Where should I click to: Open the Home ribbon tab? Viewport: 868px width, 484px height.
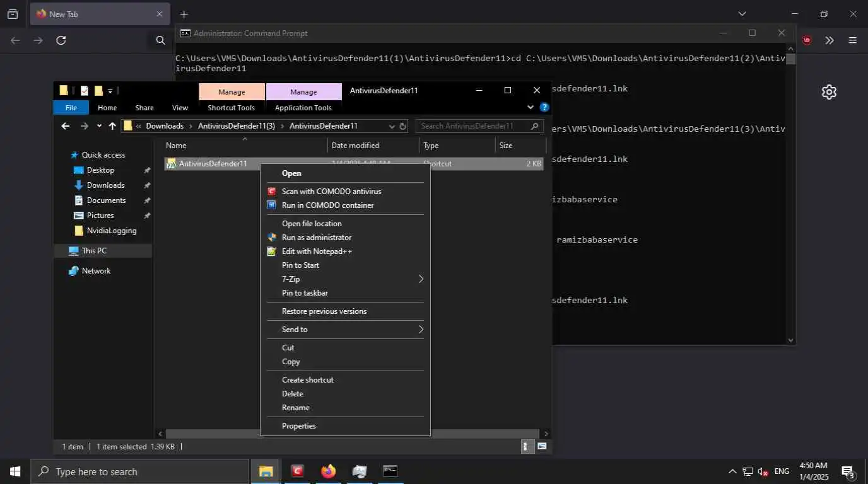(107, 108)
